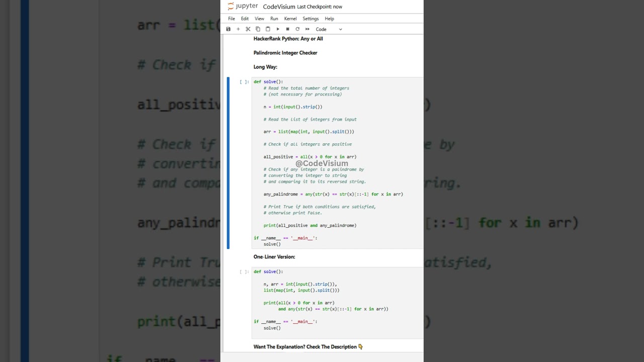Click the Jupyter logo
The width and height of the screenshot is (644, 362).
pyautogui.click(x=243, y=7)
